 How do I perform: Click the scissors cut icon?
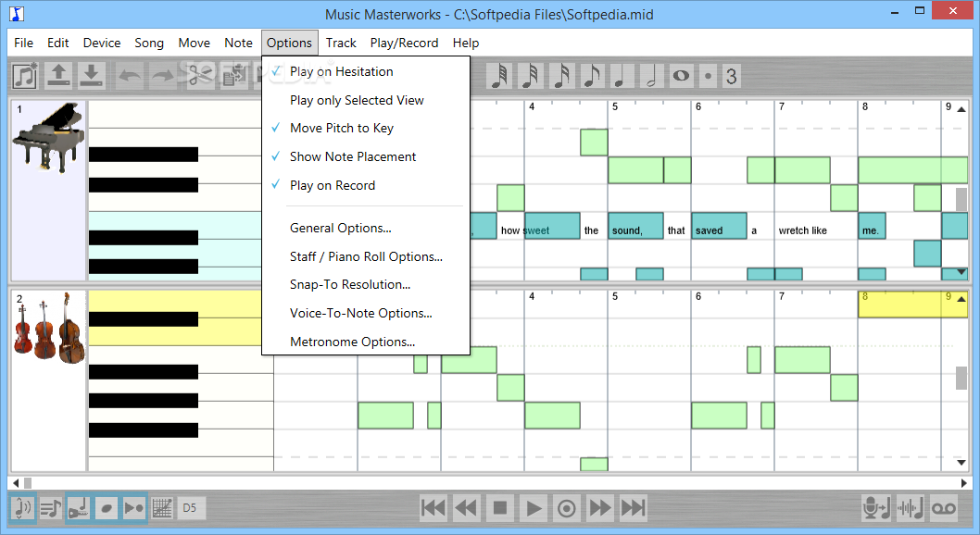(201, 76)
